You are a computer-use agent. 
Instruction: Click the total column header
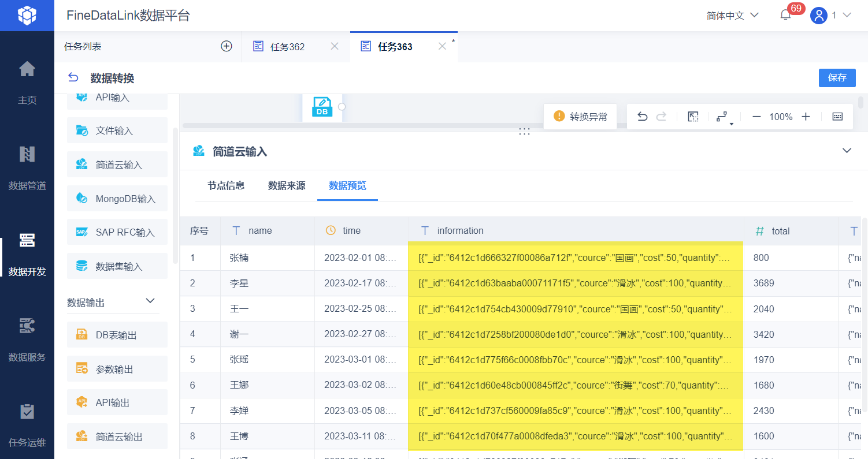click(791, 231)
